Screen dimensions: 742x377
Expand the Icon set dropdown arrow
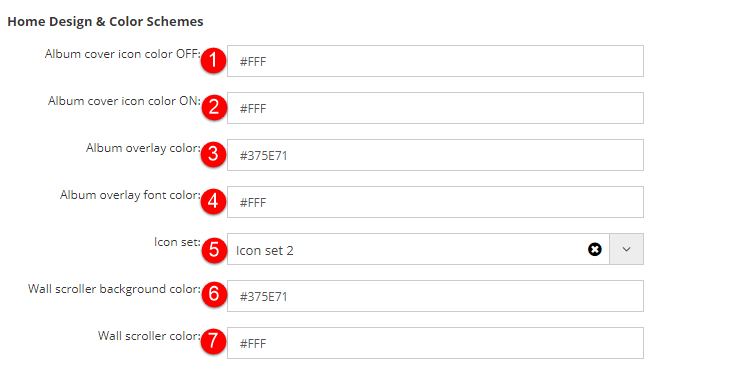tap(626, 249)
